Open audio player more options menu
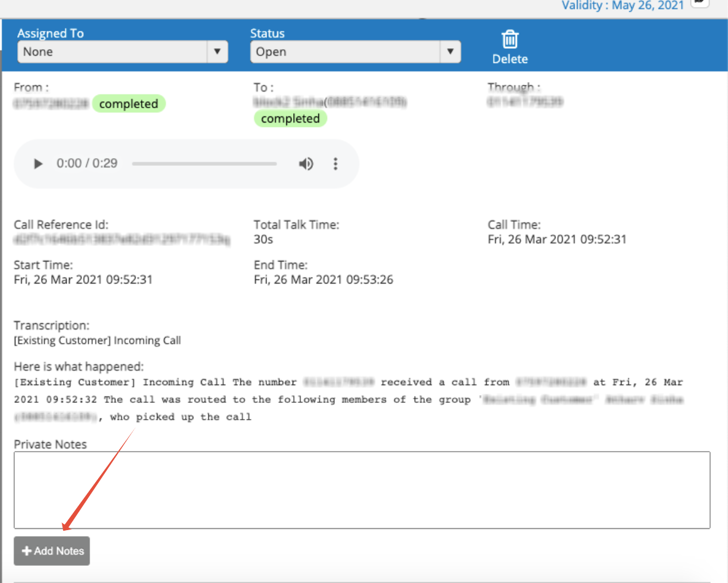The image size is (728, 583). (335, 164)
